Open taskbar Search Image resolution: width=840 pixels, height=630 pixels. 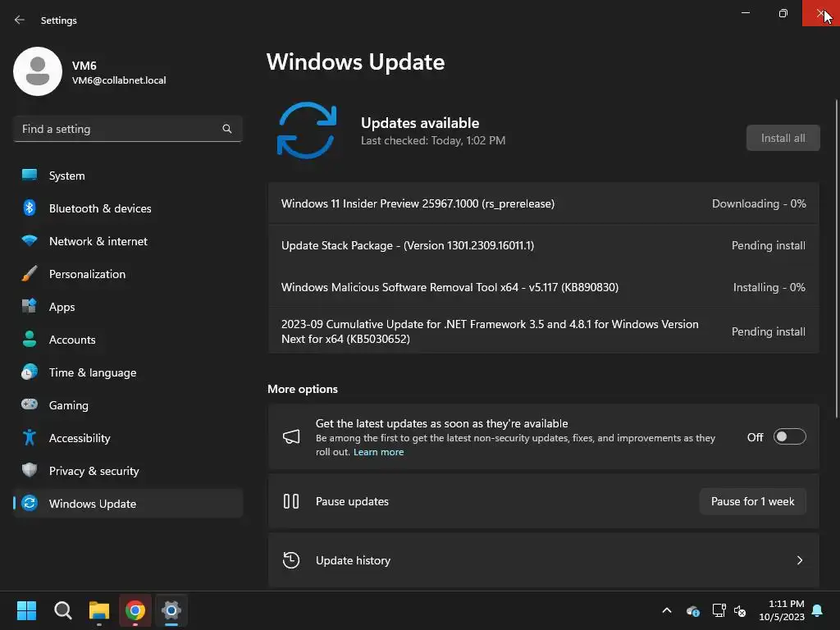(x=62, y=610)
